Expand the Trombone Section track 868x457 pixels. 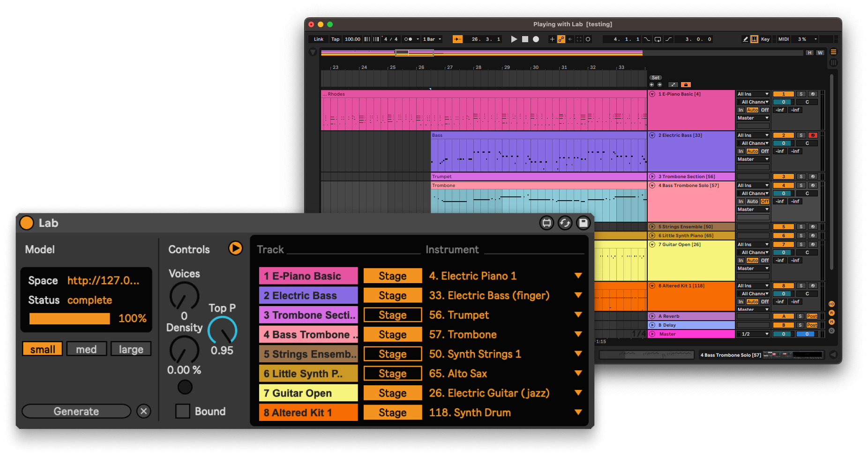pyautogui.click(x=652, y=177)
